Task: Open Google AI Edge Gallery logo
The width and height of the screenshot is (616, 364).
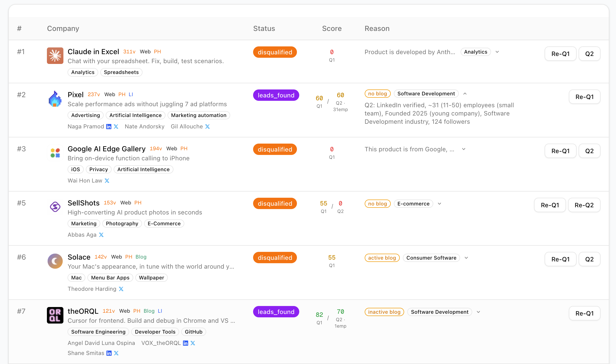Action: coord(55,153)
